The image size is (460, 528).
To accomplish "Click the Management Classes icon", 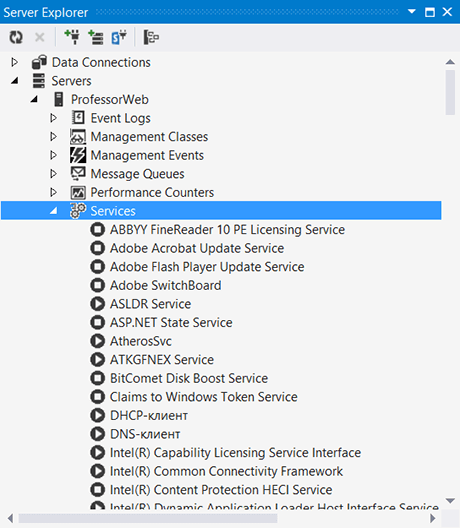I will coord(78,137).
